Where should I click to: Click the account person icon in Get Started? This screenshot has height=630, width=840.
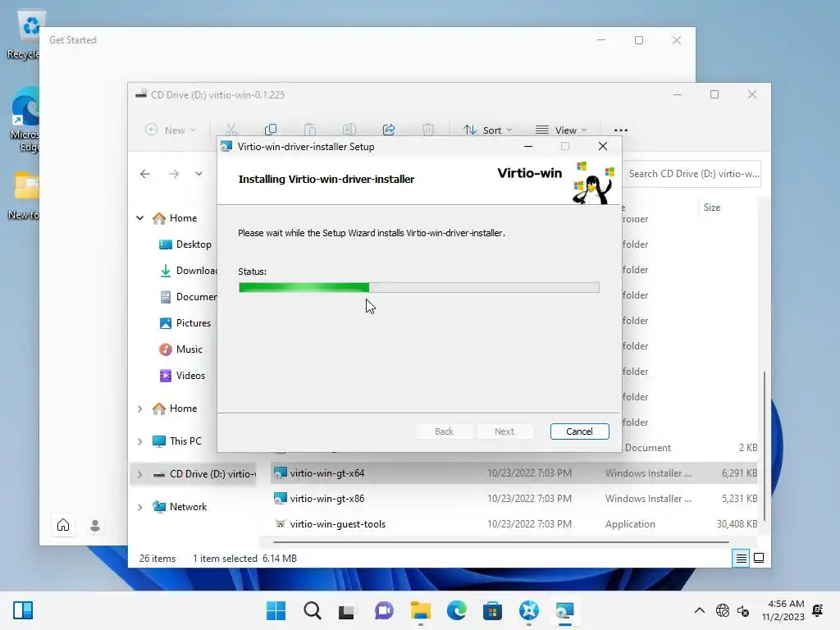click(x=95, y=526)
